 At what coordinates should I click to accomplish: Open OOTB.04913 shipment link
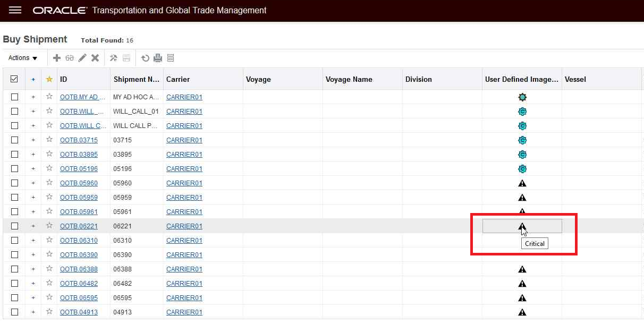click(x=79, y=312)
